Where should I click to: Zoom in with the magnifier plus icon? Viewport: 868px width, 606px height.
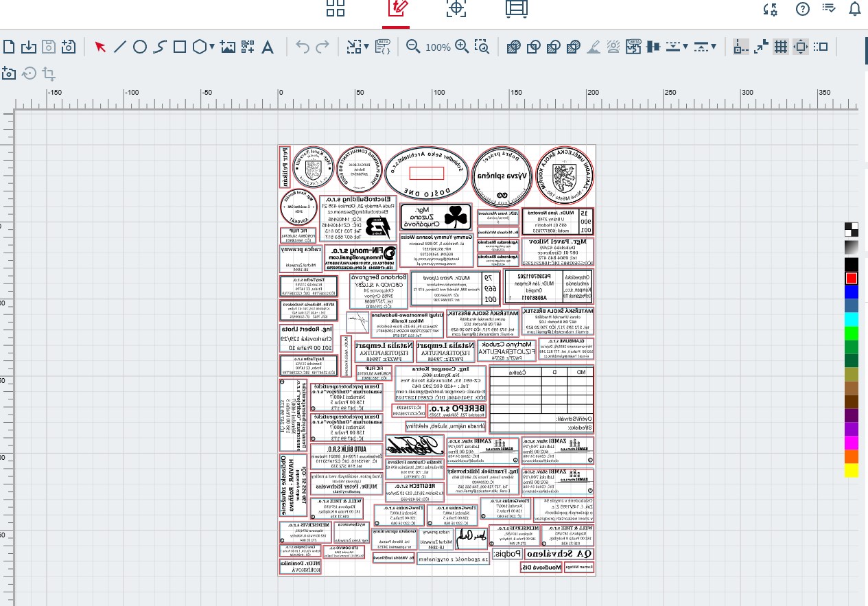click(x=462, y=47)
